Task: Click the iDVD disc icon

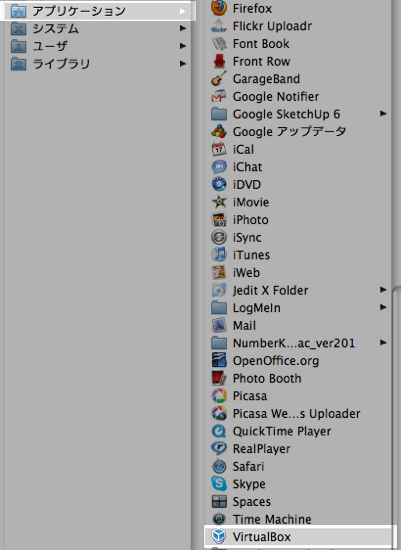Action: pos(219,185)
